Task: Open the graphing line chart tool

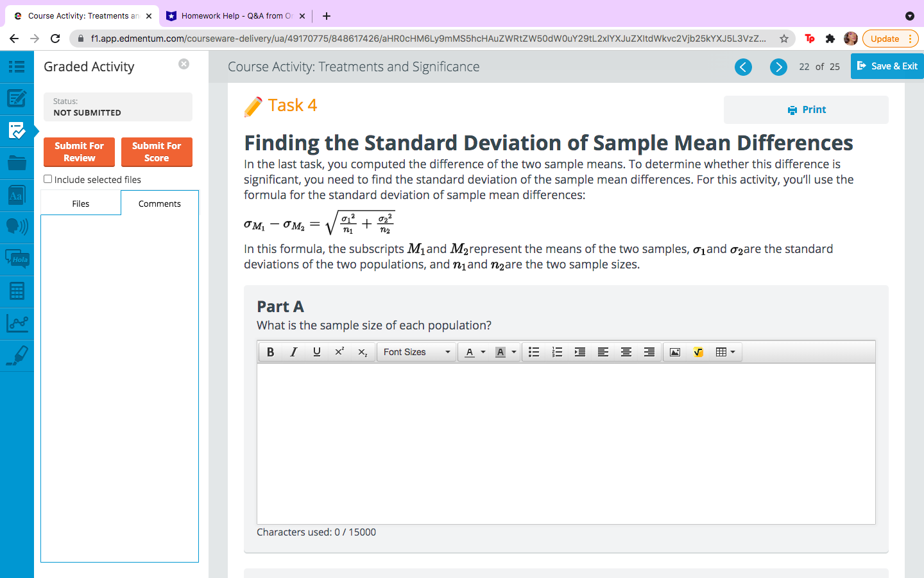Action: pyautogui.click(x=17, y=322)
